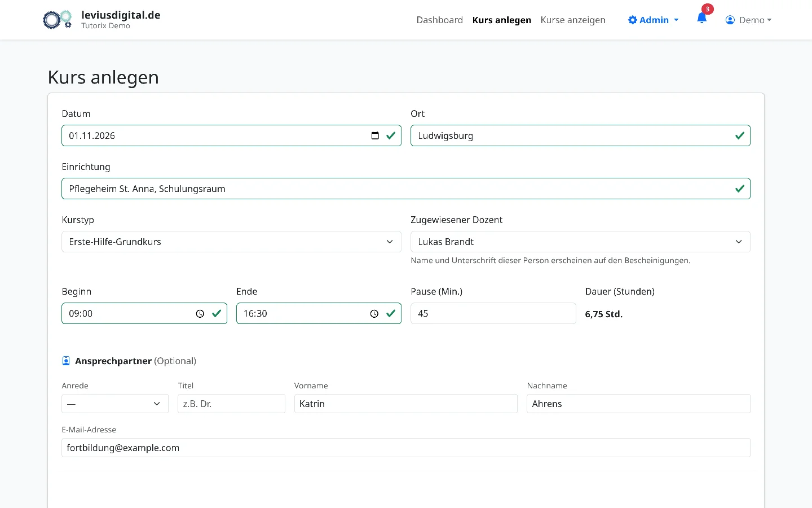Click the Dauer (Stunden) label

(620, 291)
